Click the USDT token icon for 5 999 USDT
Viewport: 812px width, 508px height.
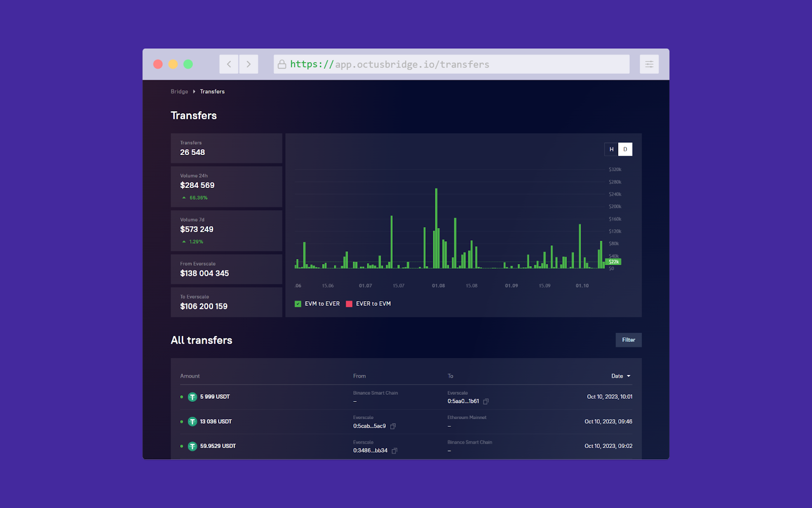(x=192, y=397)
